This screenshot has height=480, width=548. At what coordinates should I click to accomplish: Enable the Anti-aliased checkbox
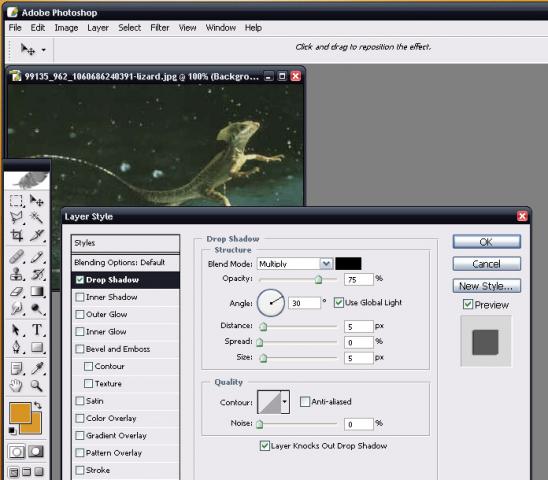pos(305,402)
